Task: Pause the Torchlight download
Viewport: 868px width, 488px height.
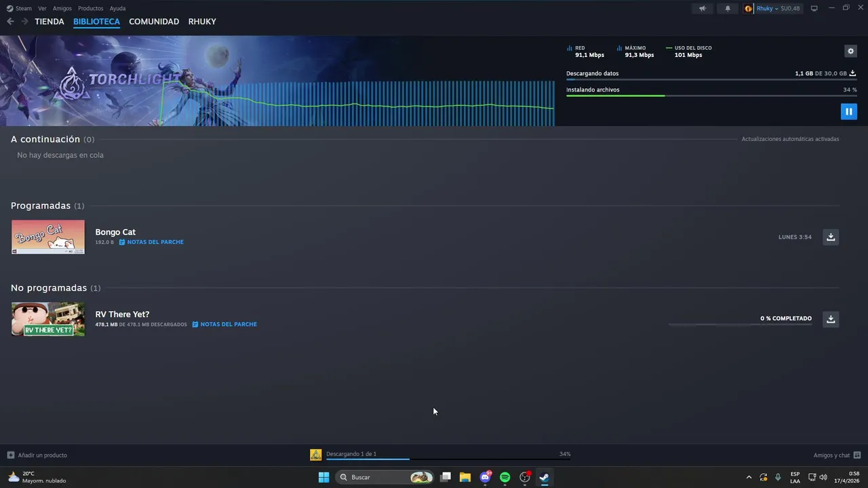Action: tap(848, 111)
